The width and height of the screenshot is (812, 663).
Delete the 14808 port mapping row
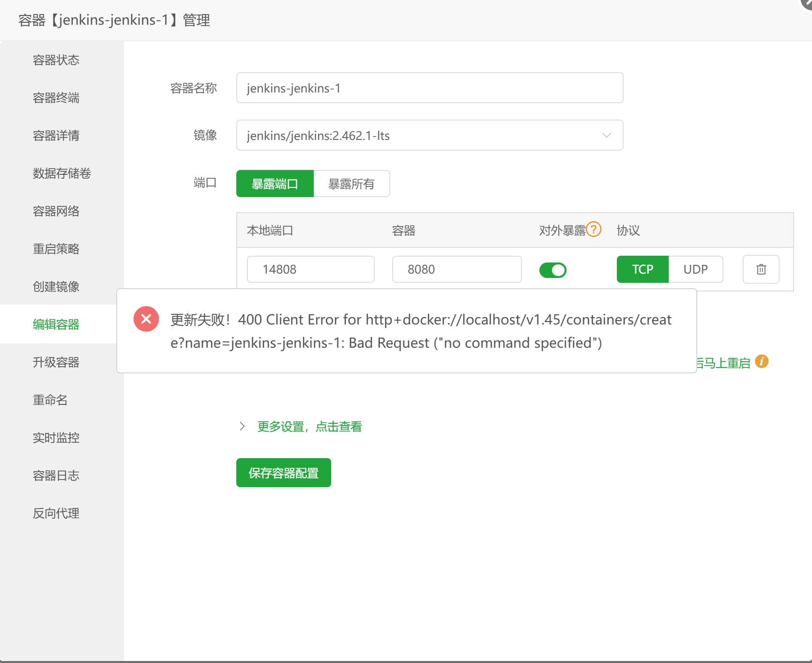(761, 269)
